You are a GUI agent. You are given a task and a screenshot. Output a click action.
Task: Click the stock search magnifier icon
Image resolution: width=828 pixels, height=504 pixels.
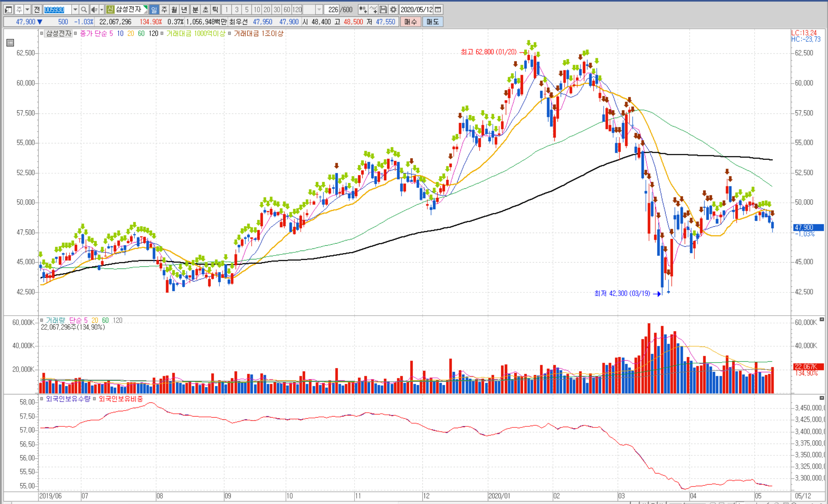84,9
